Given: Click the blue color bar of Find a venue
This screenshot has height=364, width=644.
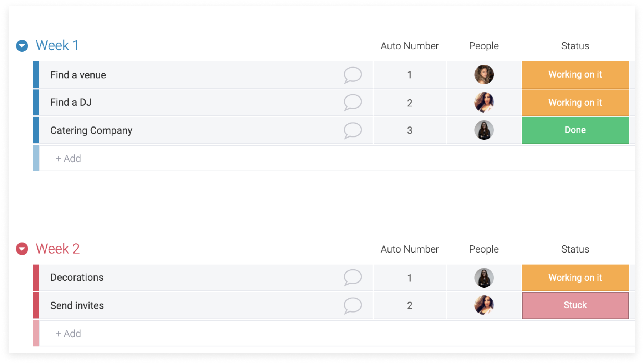Looking at the screenshot, I should pyautogui.click(x=36, y=75).
